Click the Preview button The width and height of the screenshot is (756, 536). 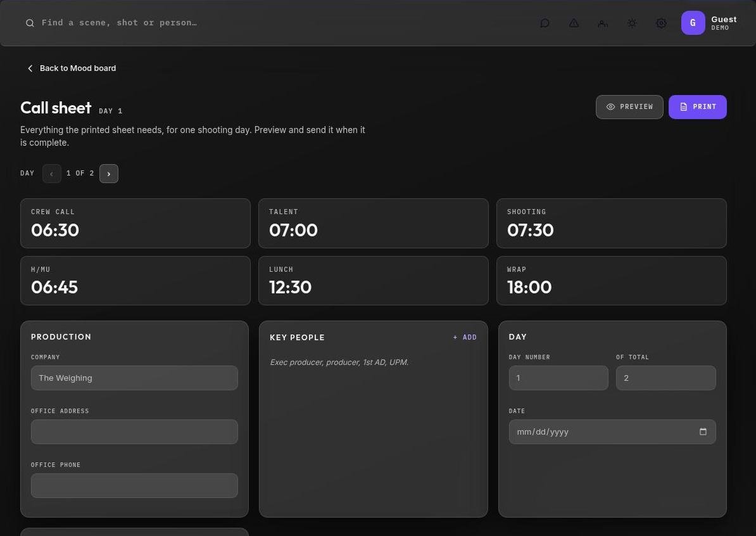(x=629, y=107)
